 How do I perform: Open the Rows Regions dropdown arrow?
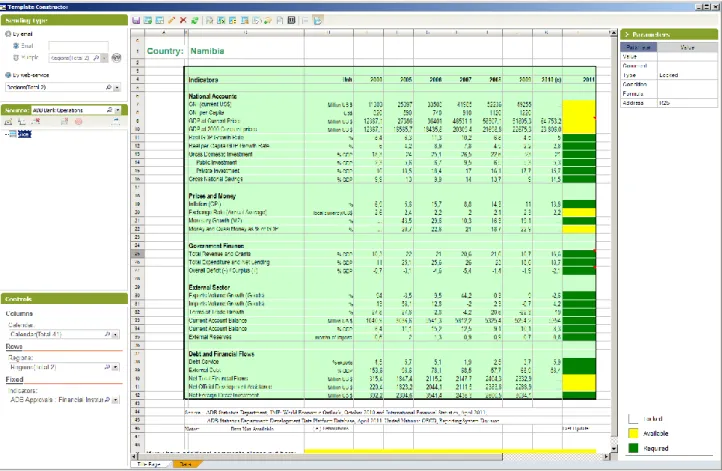coord(116,367)
